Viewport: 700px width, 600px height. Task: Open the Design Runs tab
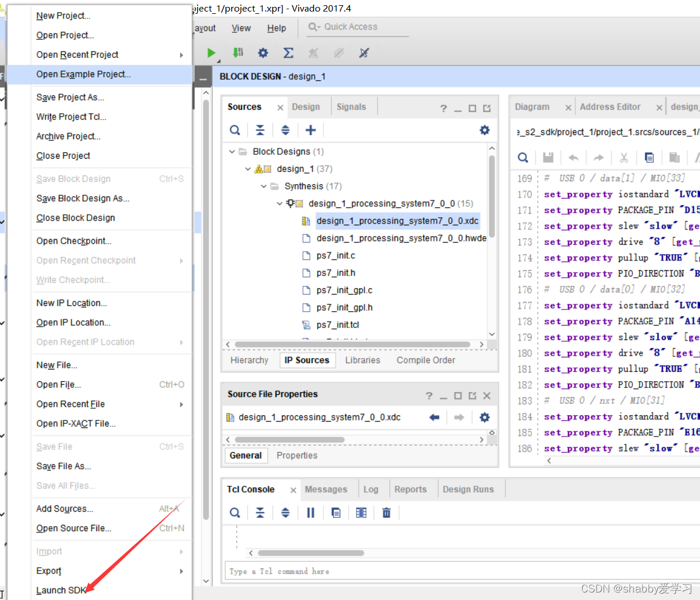tap(468, 490)
